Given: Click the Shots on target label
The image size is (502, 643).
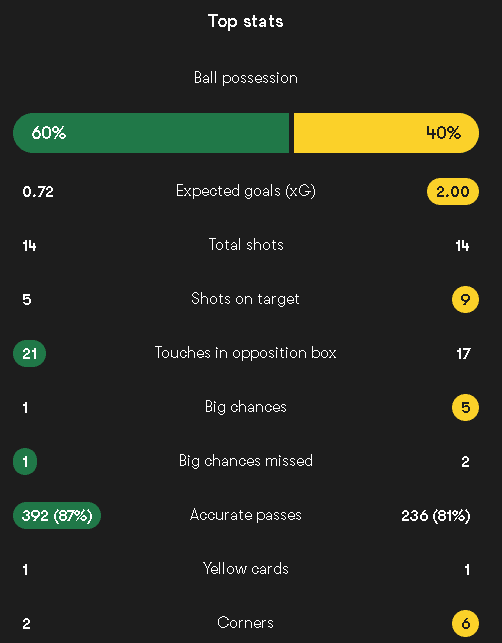Looking at the screenshot, I should 245,299.
